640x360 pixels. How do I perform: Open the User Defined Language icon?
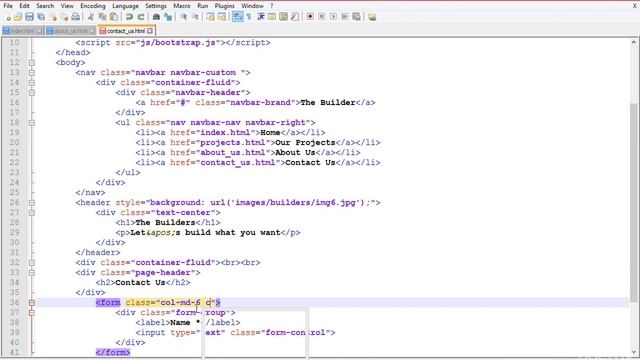tap(272, 17)
